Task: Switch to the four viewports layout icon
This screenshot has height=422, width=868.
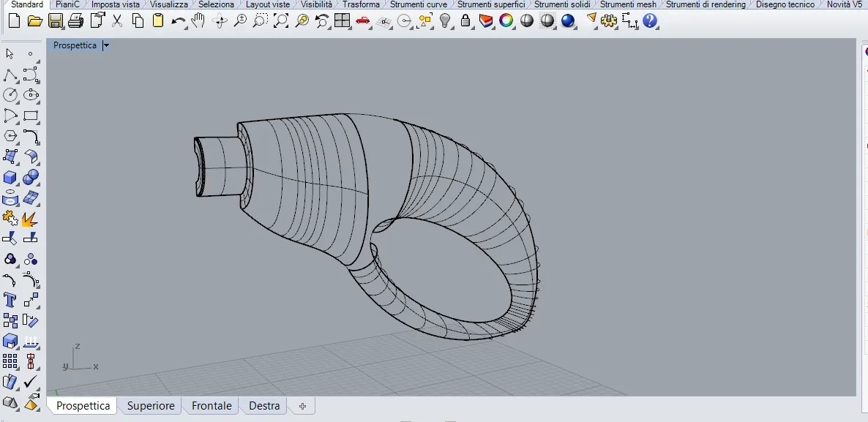Action: 342,21
